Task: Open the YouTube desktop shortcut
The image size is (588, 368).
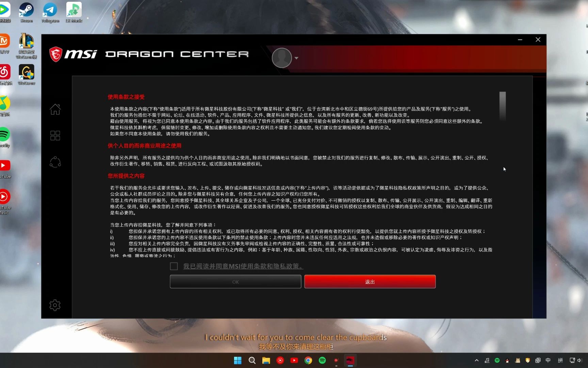Action: (x=5, y=169)
